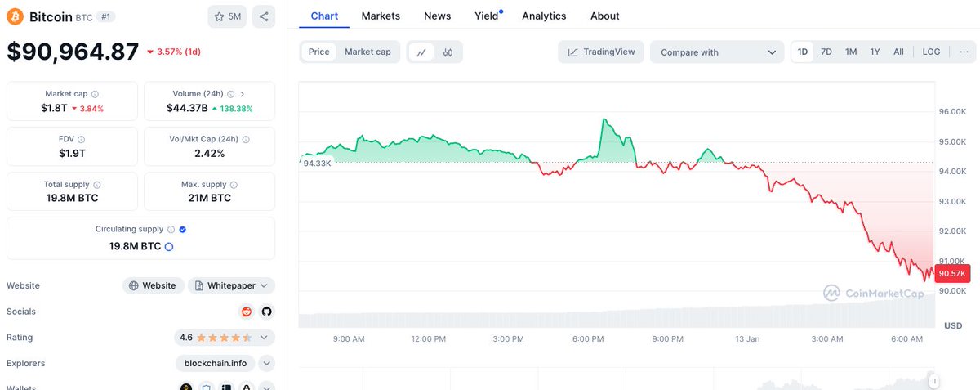Open the Compare with dropdown

pyautogui.click(x=717, y=52)
